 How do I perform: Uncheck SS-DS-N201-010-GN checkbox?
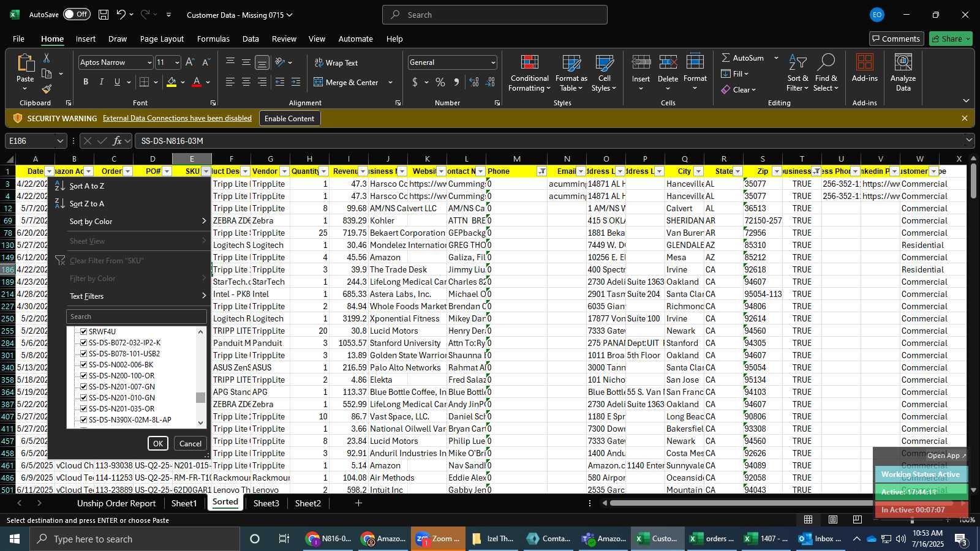[x=84, y=397]
